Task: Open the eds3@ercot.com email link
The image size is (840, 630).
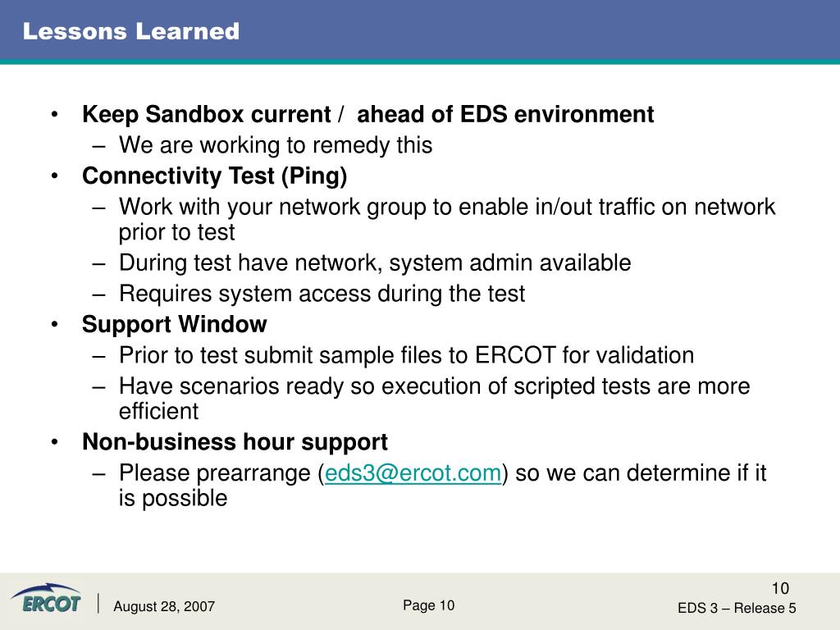Action: point(413,473)
